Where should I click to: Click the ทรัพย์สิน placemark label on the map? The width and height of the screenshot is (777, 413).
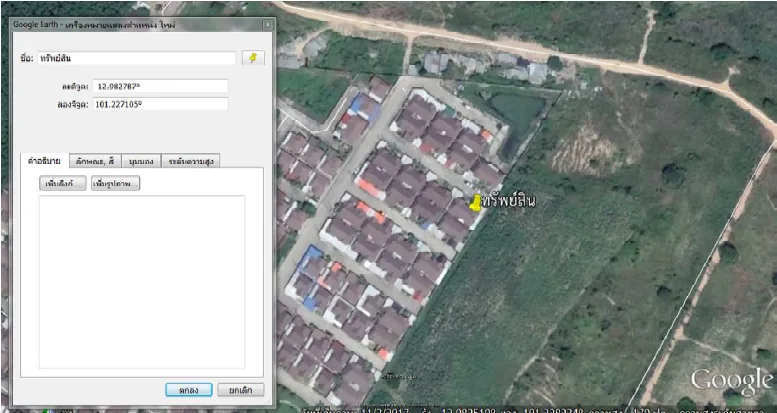point(508,200)
